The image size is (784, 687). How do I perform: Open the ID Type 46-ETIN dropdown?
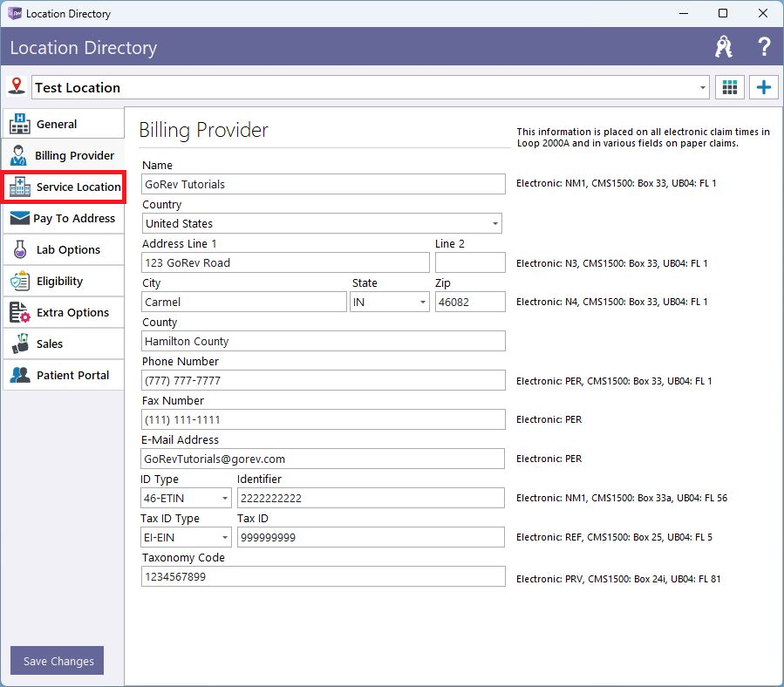tap(224, 498)
